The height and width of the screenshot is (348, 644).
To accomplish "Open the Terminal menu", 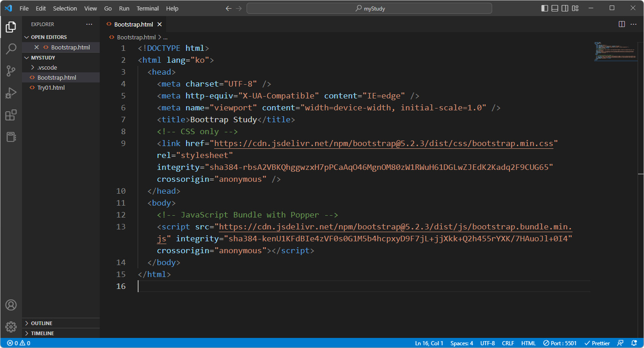I will 148,8.
